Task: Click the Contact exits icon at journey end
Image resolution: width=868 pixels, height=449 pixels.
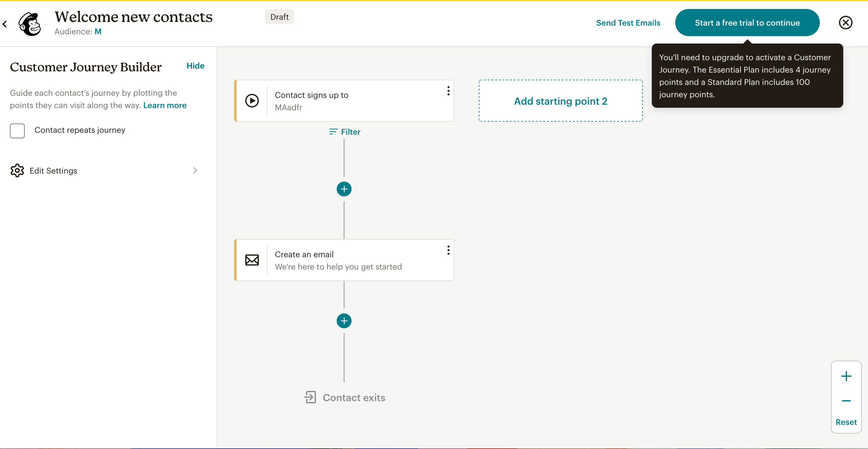Action: point(309,397)
